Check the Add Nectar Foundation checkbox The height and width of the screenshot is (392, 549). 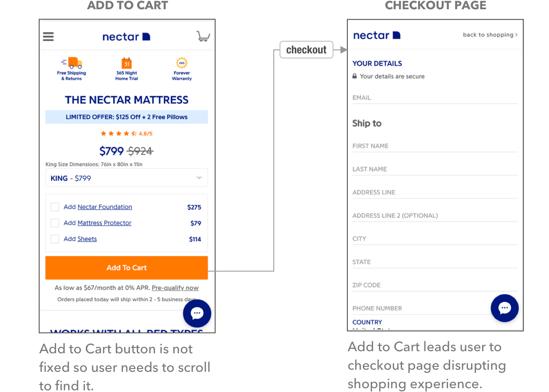[55, 207]
